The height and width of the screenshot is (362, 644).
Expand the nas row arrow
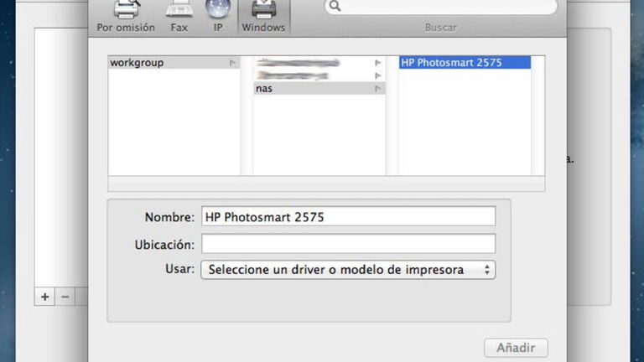click(378, 89)
